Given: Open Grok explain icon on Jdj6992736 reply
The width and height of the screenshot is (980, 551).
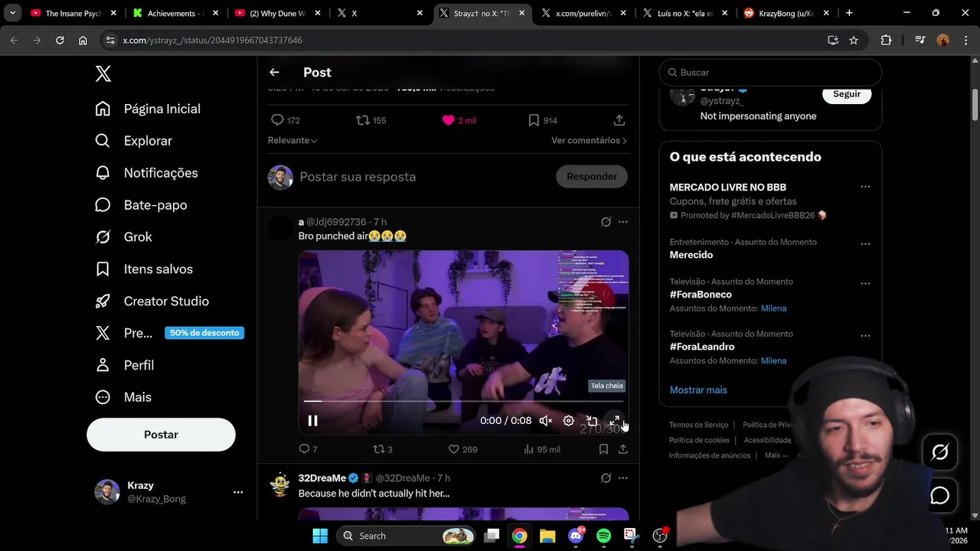Looking at the screenshot, I should pyautogui.click(x=606, y=222).
